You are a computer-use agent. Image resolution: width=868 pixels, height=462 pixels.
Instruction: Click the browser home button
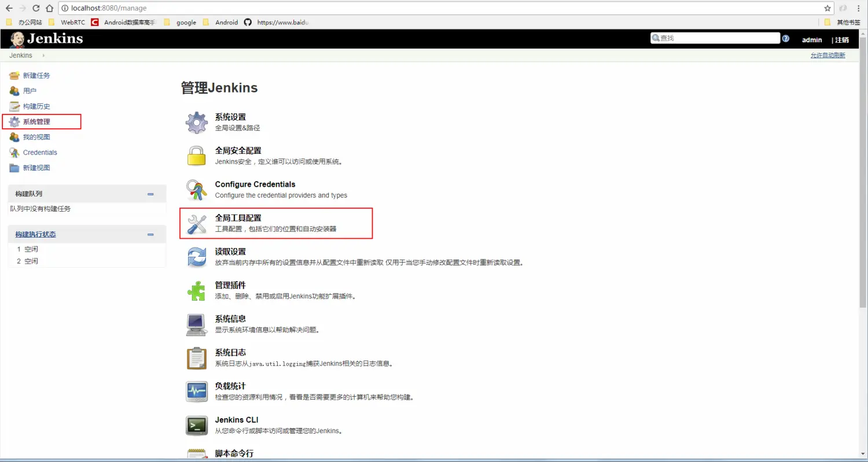50,8
